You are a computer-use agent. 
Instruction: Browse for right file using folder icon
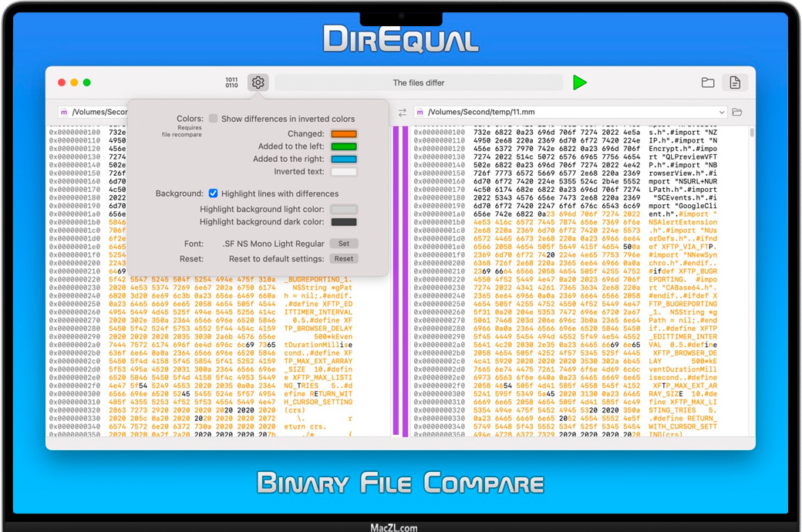[737, 113]
